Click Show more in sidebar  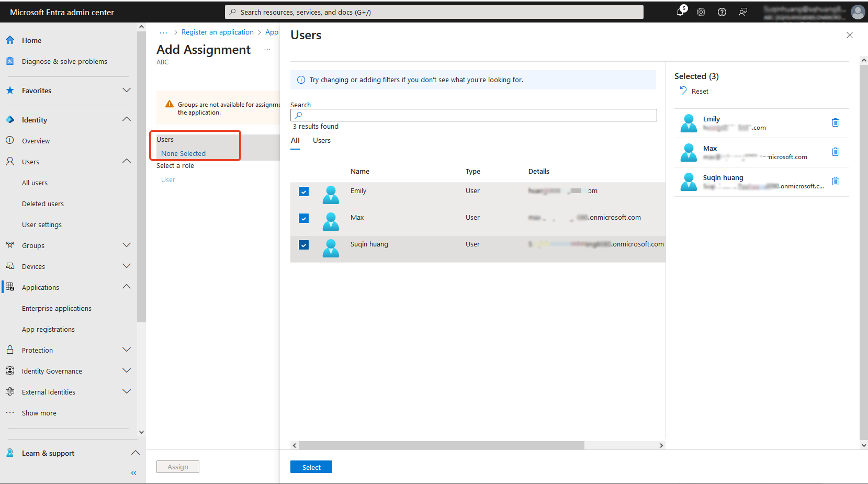pyautogui.click(x=39, y=413)
